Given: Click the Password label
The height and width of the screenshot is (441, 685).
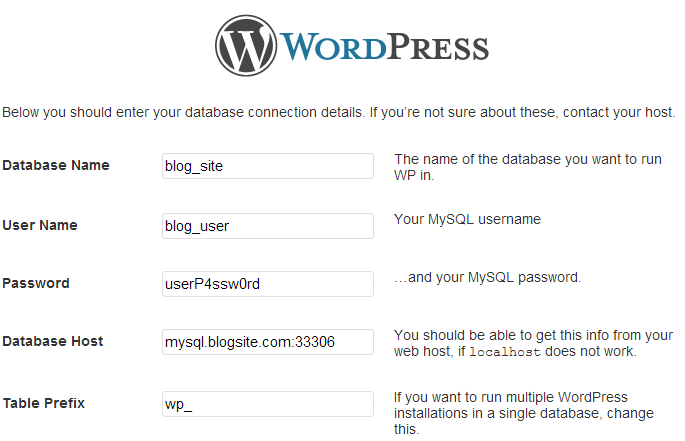Looking at the screenshot, I should 36,283.
